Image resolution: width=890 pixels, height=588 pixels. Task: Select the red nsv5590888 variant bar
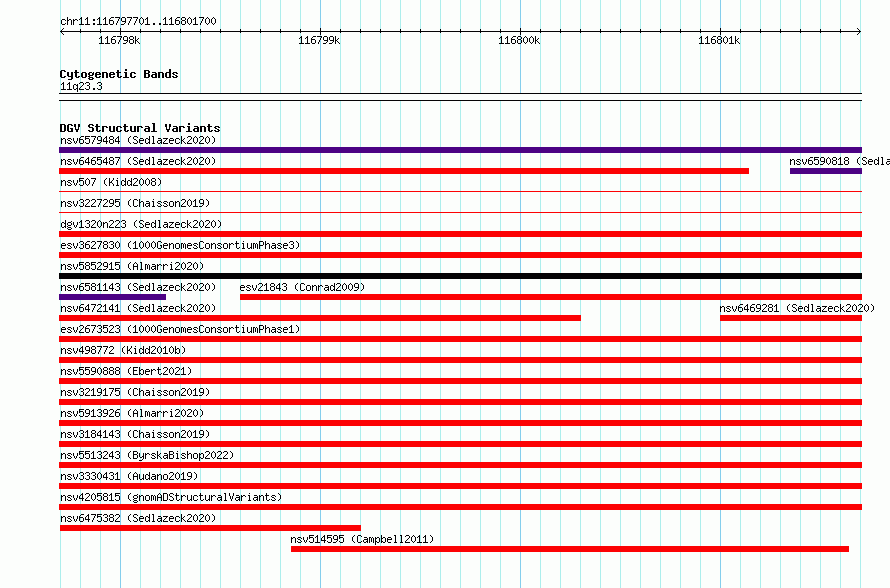tap(460, 381)
